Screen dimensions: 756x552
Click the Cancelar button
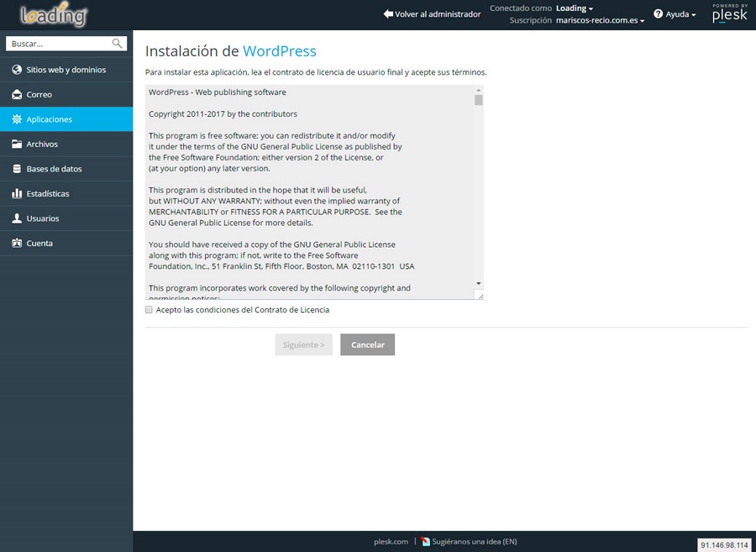point(367,344)
